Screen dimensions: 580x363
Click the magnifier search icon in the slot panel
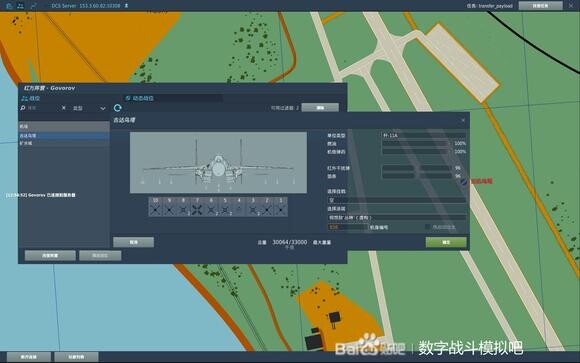coord(23,108)
